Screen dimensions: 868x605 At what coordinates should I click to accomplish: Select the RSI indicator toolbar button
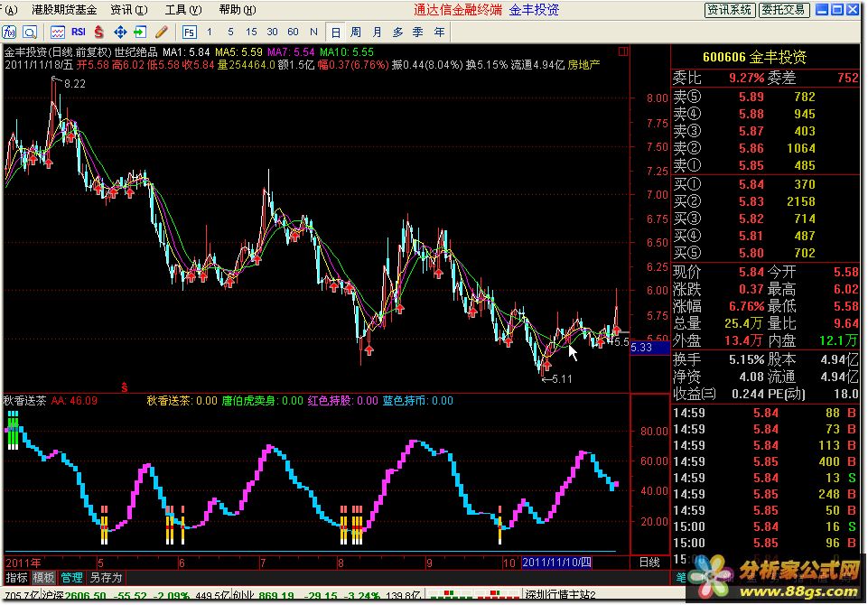coord(78,33)
